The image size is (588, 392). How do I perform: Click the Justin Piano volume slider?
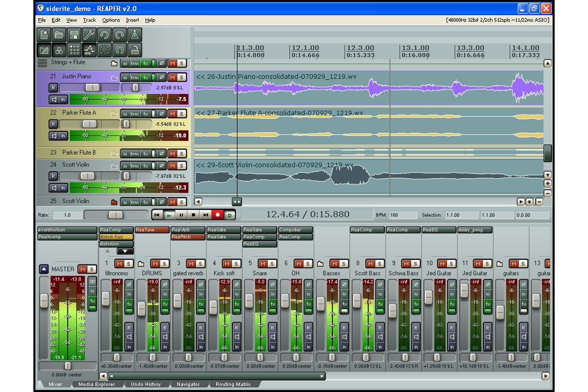(89, 88)
